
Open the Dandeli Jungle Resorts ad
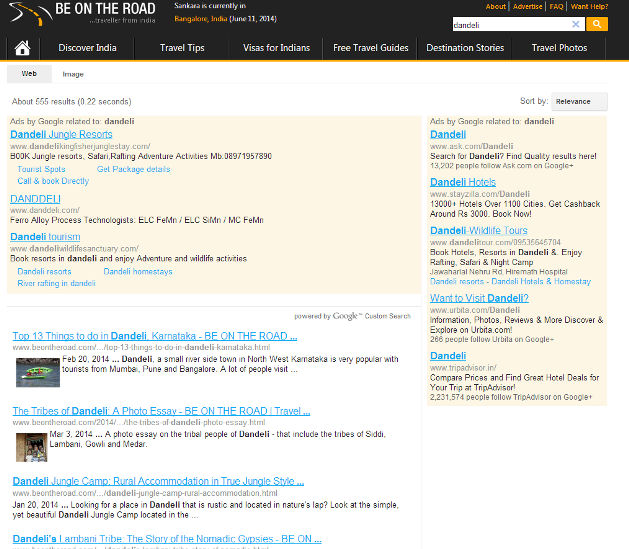tap(61, 134)
